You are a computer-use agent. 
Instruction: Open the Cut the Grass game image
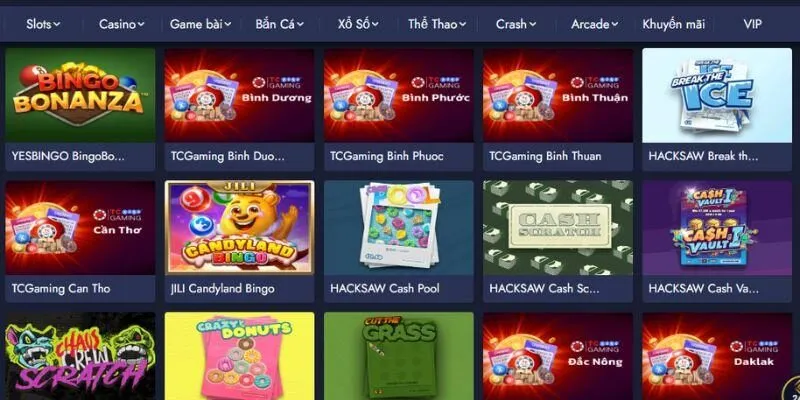(x=398, y=356)
